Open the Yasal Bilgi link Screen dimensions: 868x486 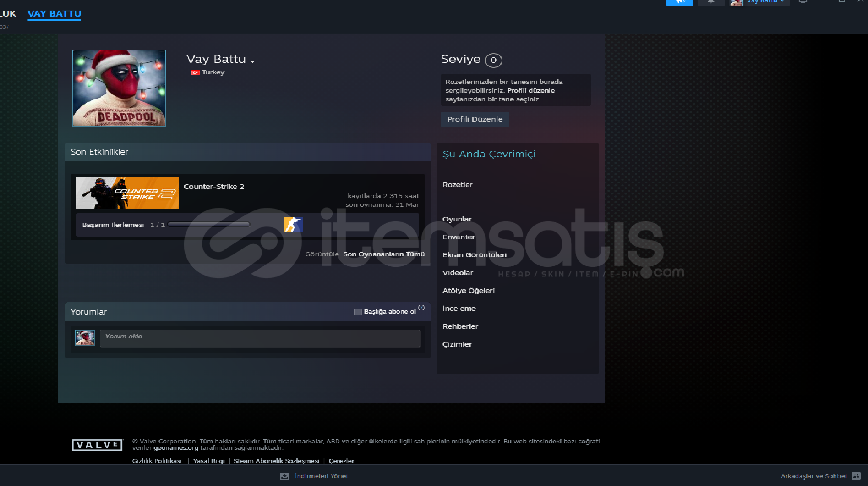click(209, 461)
